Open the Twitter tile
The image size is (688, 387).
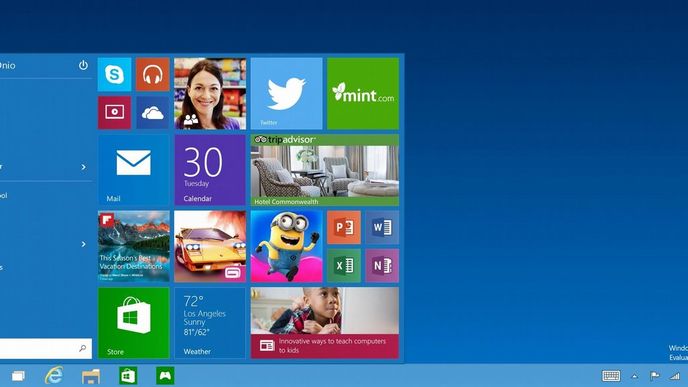click(x=287, y=94)
